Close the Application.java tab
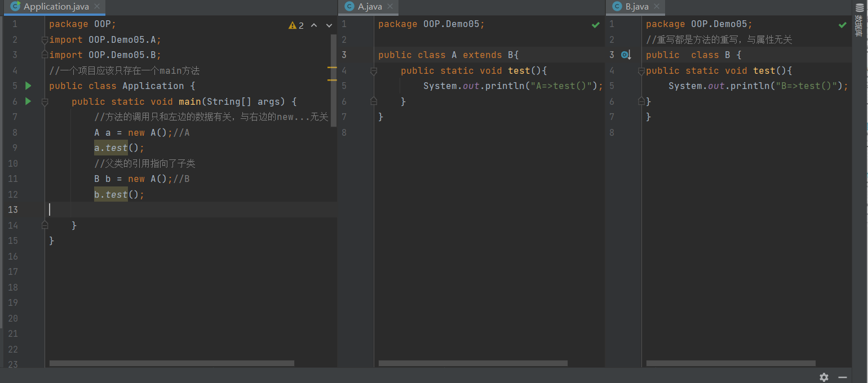This screenshot has width=868, height=383. 97,7
